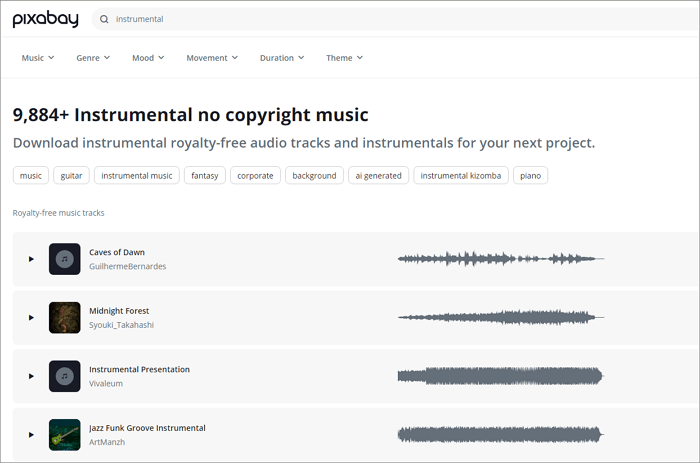Open the Duration filter dropdown
Image resolution: width=700 pixels, height=463 pixels.
click(282, 58)
